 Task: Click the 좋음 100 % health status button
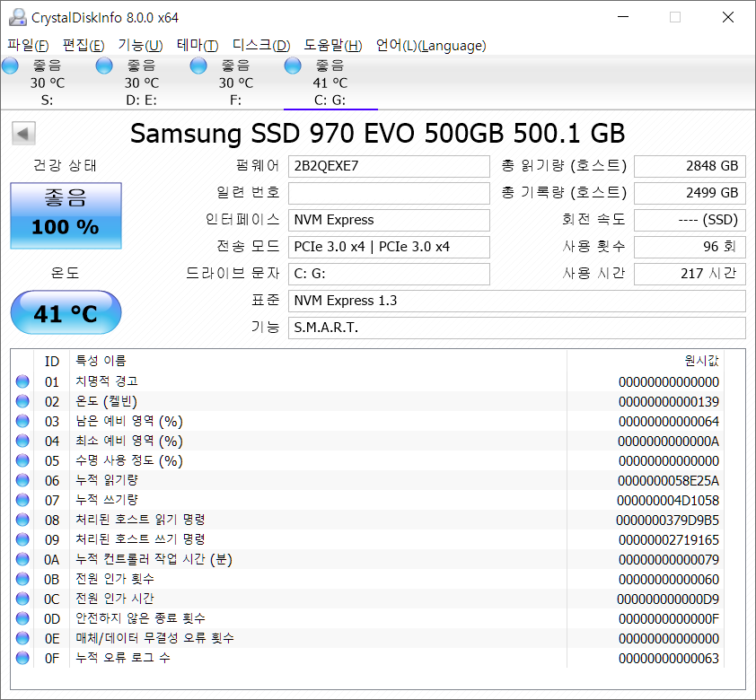[66, 215]
